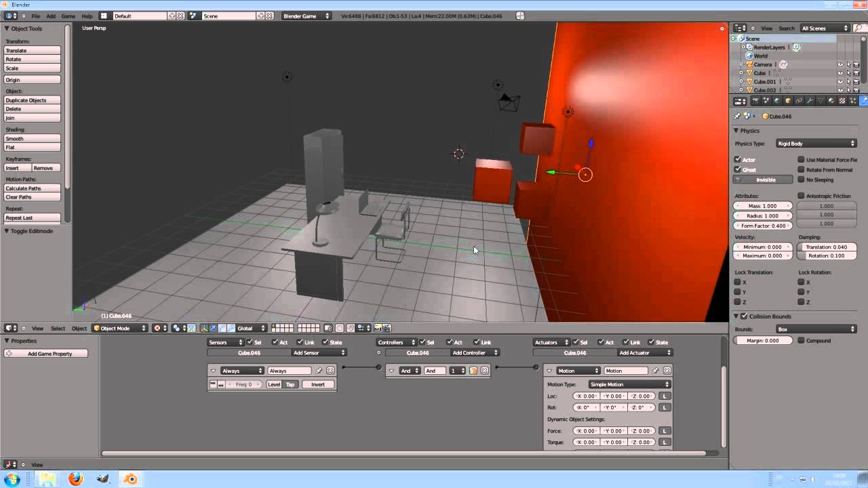868x488 pixels.
Task: Open the Blender Game engine dropdown
Action: pyautogui.click(x=307, y=16)
